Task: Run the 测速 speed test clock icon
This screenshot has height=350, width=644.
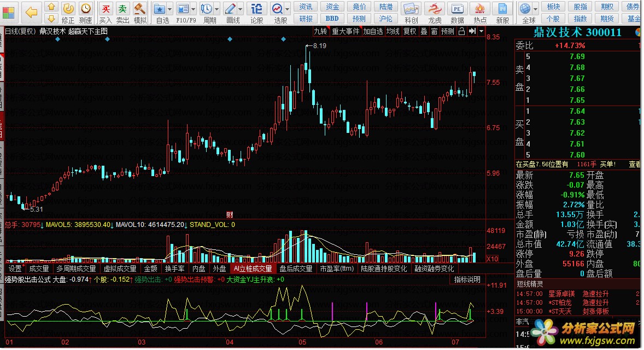Action: (85, 9)
